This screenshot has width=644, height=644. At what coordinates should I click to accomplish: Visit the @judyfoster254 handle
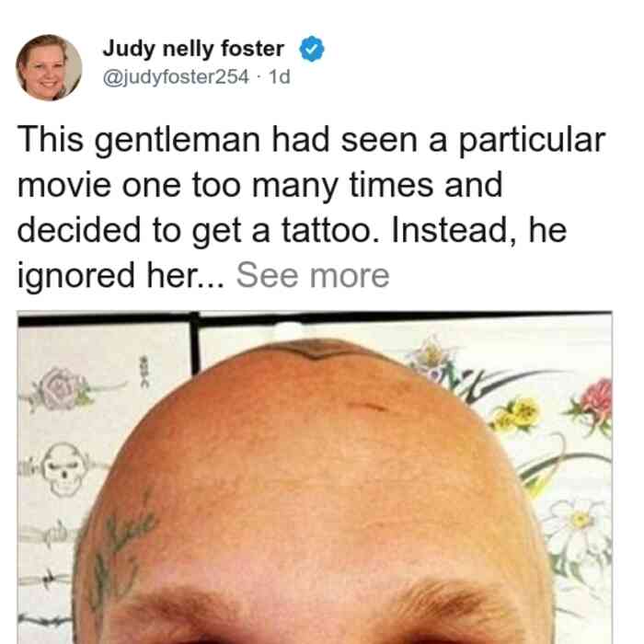pyautogui.click(x=176, y=76)
